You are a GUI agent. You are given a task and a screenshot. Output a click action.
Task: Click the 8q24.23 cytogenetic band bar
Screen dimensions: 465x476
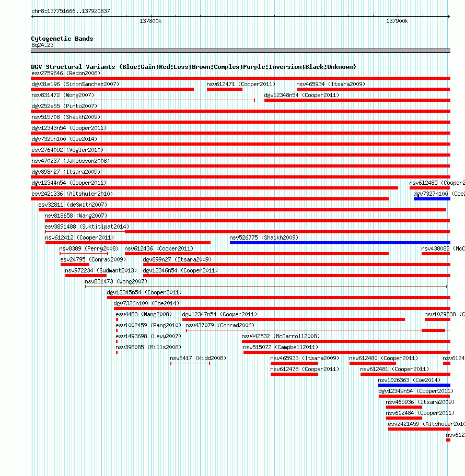pos(240,51)
